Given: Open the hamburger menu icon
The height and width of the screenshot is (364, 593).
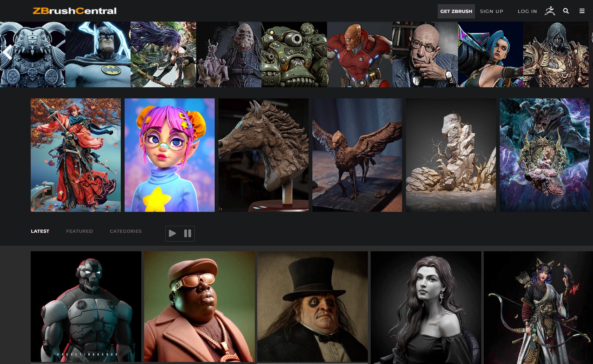Looking at the screenshot, I should (582, 11).
